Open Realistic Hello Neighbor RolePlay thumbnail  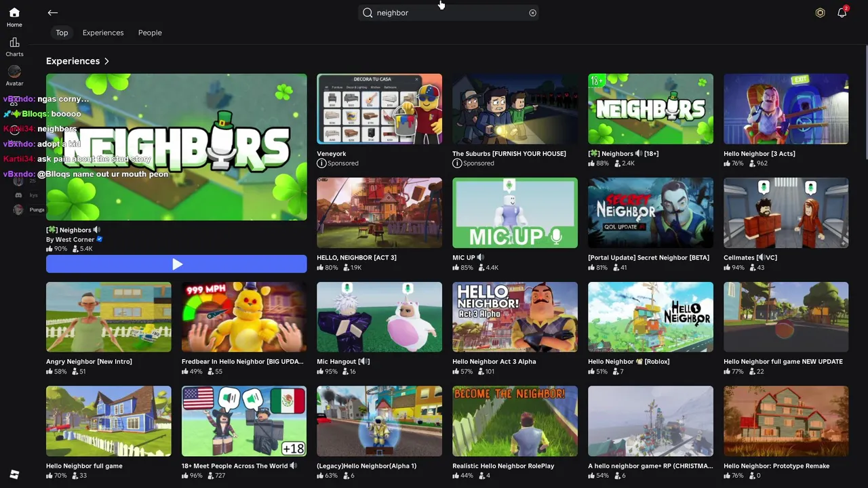click(x=515, y=422)
